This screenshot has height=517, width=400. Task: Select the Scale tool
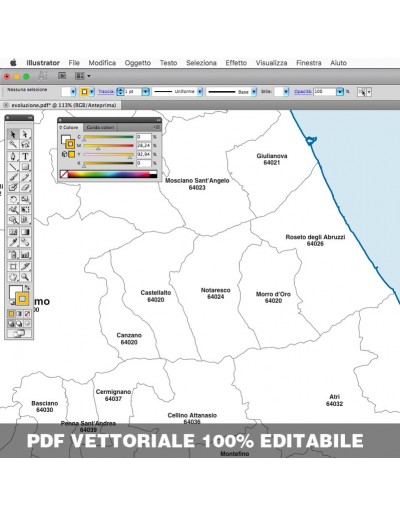(x=25, y=199)
